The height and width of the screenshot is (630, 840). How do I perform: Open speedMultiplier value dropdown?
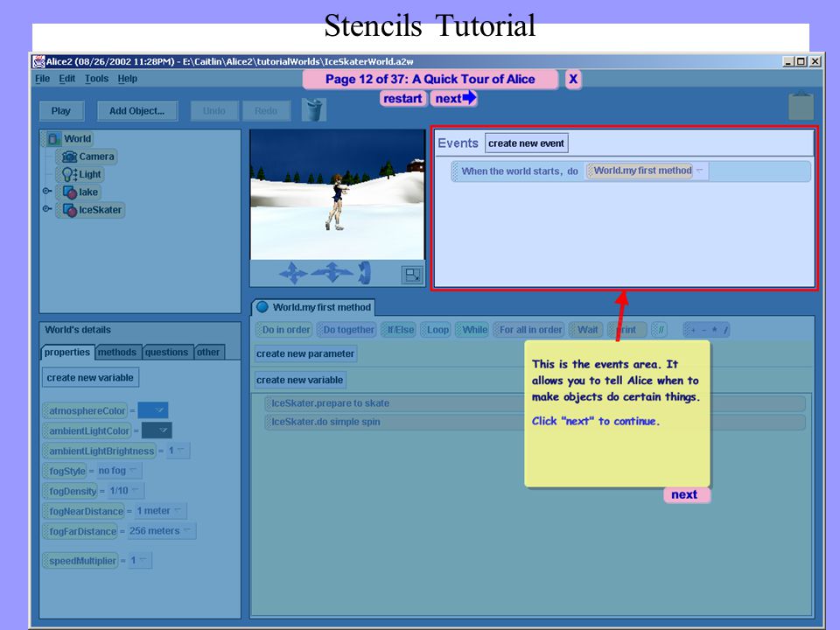140,560
